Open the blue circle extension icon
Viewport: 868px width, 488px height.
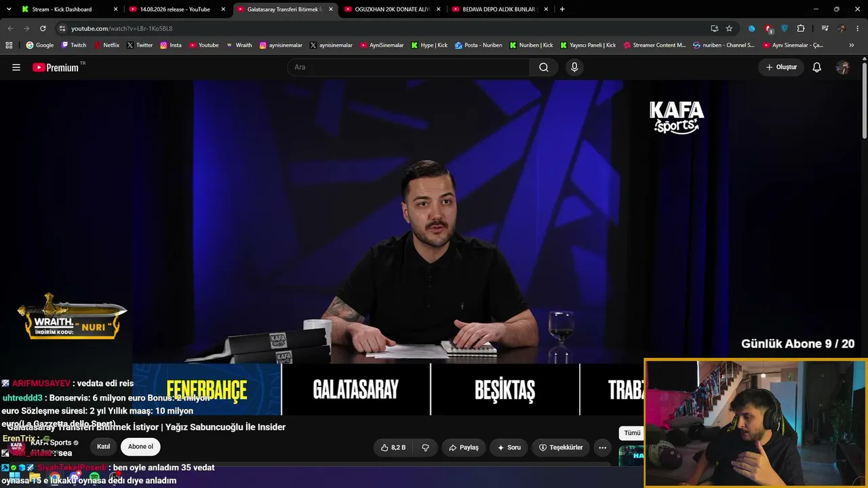pyautogui.click(x=751, y=28)
